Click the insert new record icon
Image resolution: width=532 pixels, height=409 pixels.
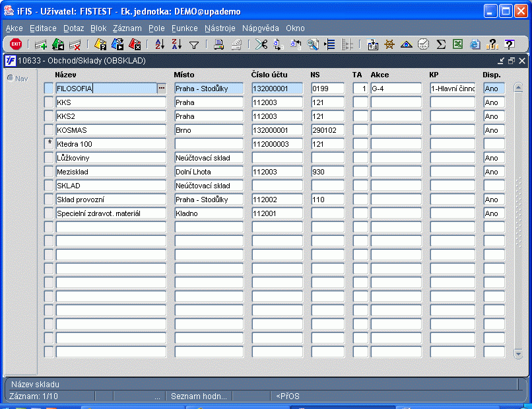(x=41, y=44)
